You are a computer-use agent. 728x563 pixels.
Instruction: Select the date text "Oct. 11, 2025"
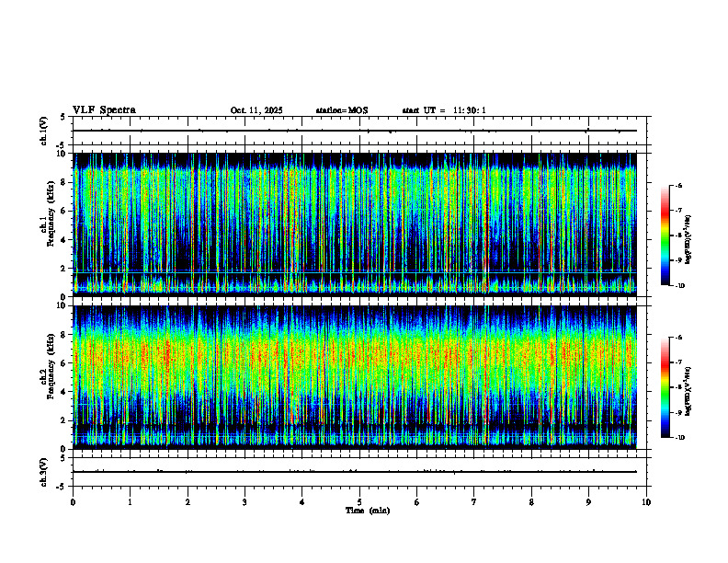coord(256,110)
